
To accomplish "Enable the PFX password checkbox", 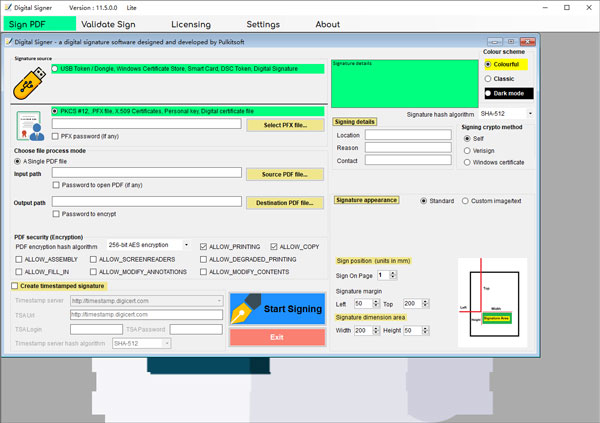I will point(55,136).
